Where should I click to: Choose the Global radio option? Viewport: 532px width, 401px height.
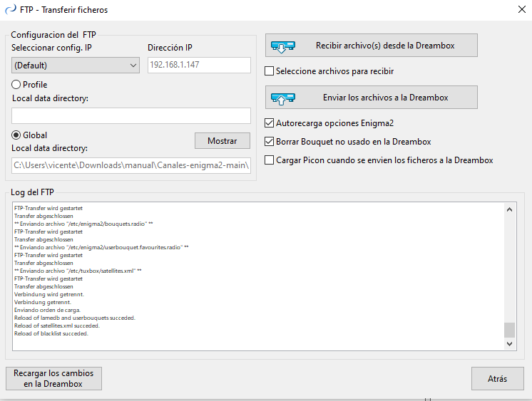click(x=16, y=135)
